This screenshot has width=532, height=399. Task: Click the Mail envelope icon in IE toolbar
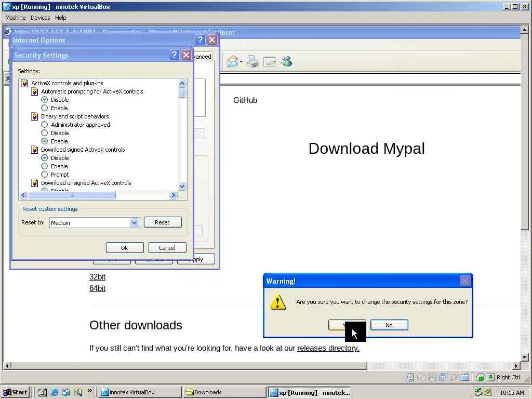point(233,61)
